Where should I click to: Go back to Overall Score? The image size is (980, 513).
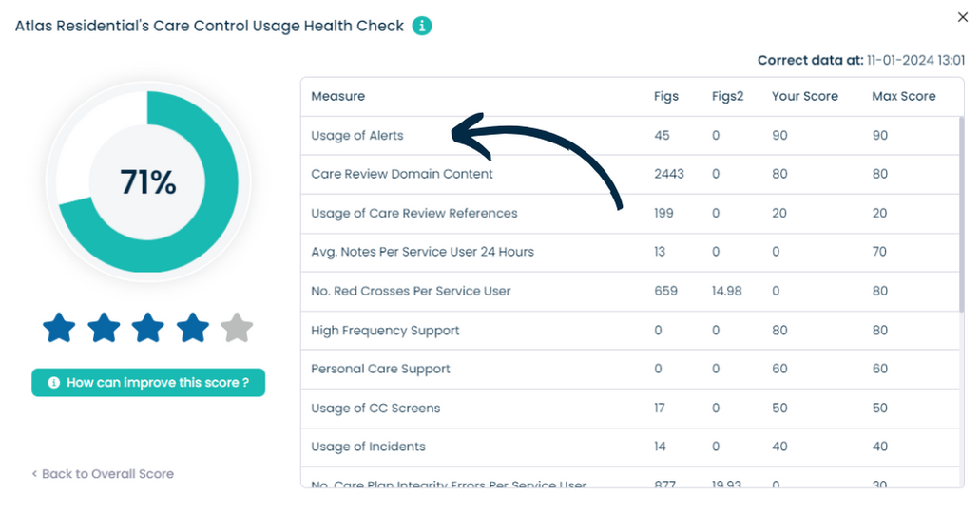point(103,473)
